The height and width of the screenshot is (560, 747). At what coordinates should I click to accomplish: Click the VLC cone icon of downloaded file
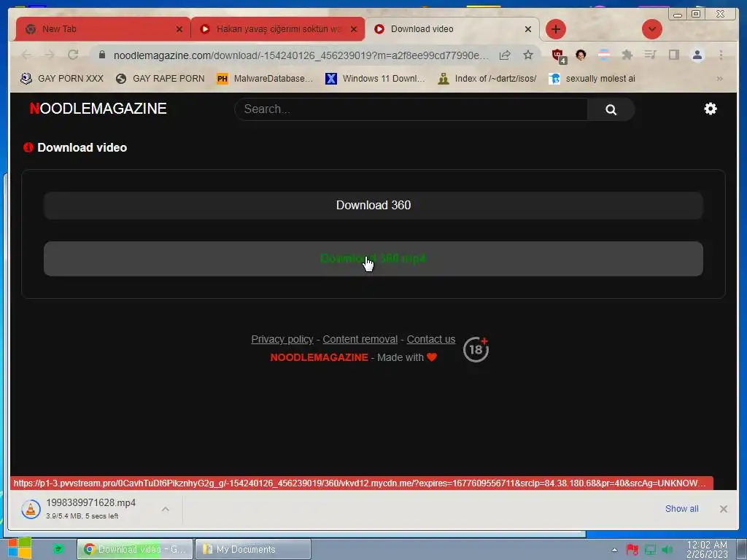tap(31, 509)
